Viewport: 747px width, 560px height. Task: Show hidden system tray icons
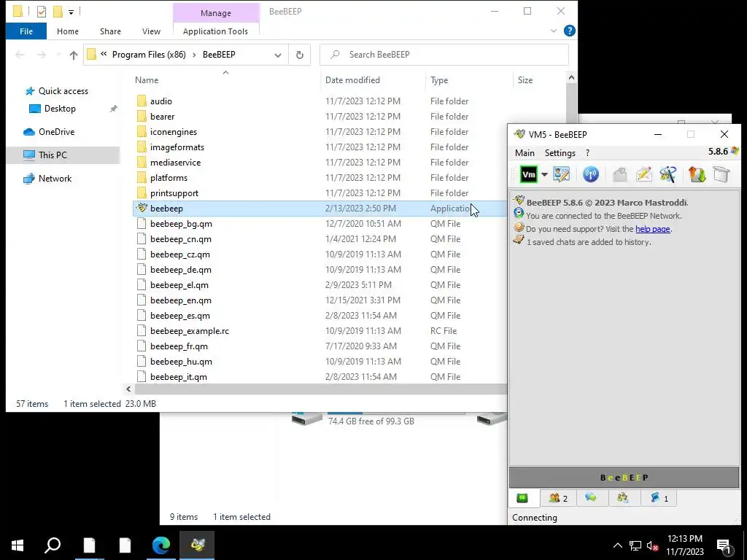pos(617,545)
